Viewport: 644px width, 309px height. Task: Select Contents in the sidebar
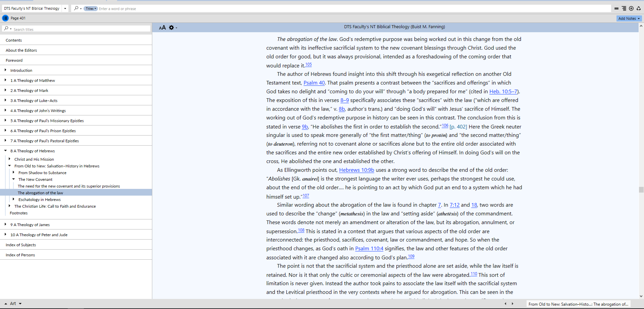click(x=76, y=40)
